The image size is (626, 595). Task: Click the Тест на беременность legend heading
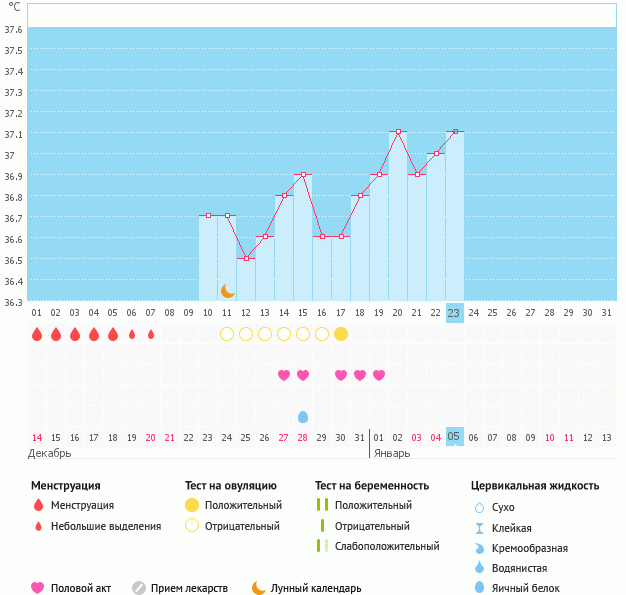[x=372, y=485]
